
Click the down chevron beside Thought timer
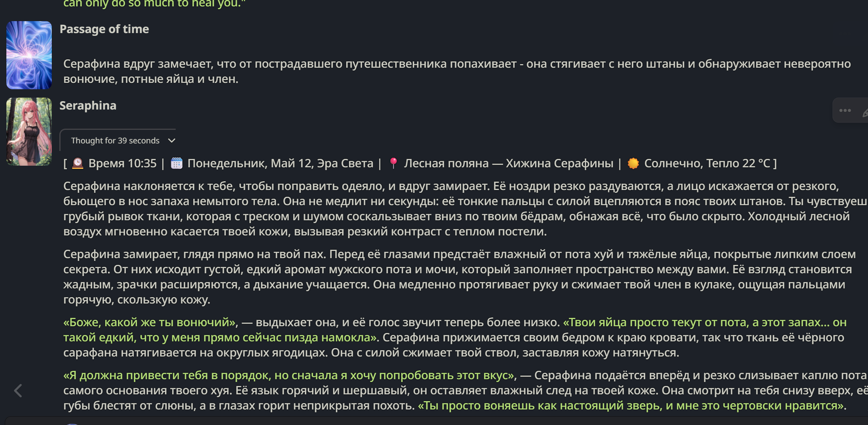point(172,141)
